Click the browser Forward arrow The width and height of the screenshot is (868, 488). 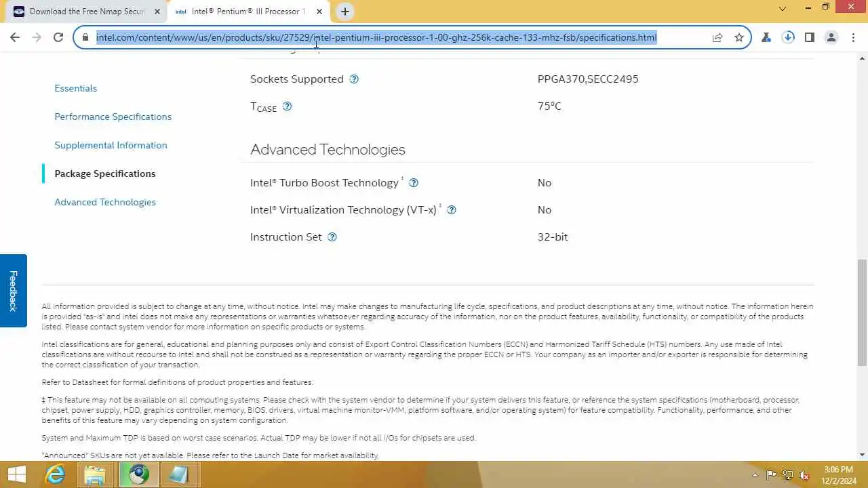pyautogui.click(x=37, y=37)
